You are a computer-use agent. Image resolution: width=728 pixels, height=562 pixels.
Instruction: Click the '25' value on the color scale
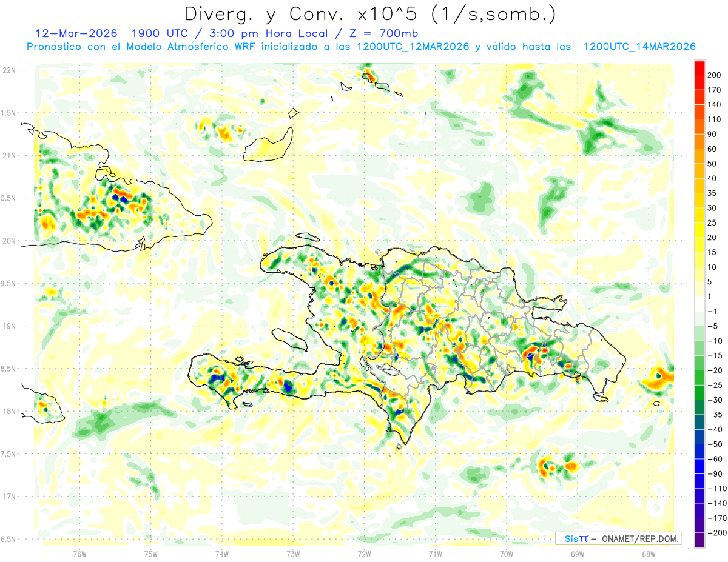(713, 223)
